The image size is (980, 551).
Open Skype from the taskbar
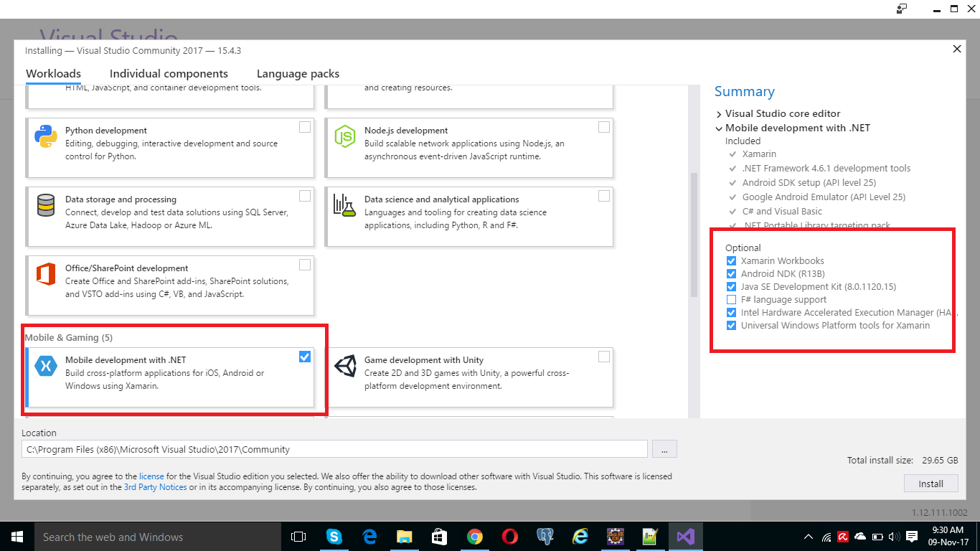[334, 537]
